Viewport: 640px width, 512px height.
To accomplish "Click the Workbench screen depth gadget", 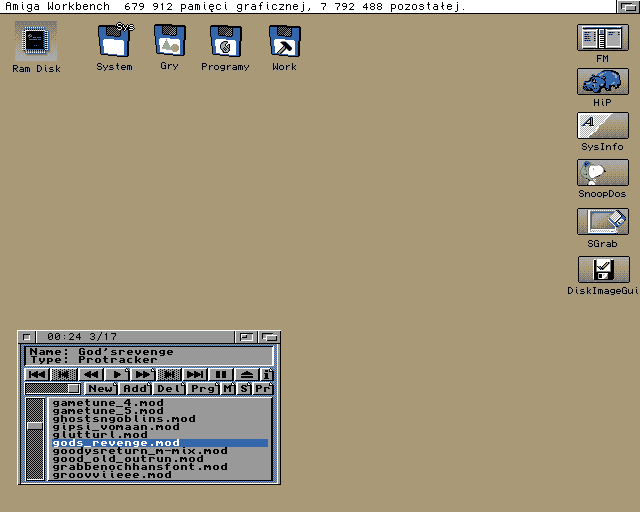I will [x=628, y=7].
